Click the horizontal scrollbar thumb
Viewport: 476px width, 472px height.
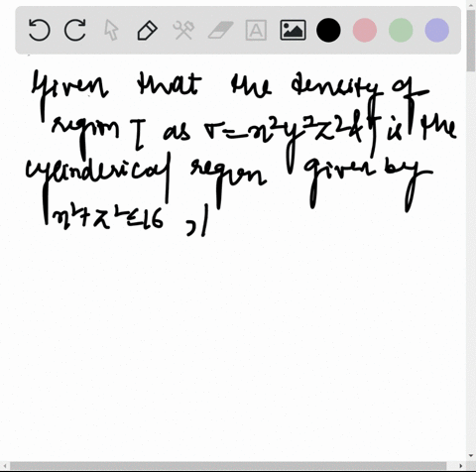pyautogui.click(x=228, y=466)
